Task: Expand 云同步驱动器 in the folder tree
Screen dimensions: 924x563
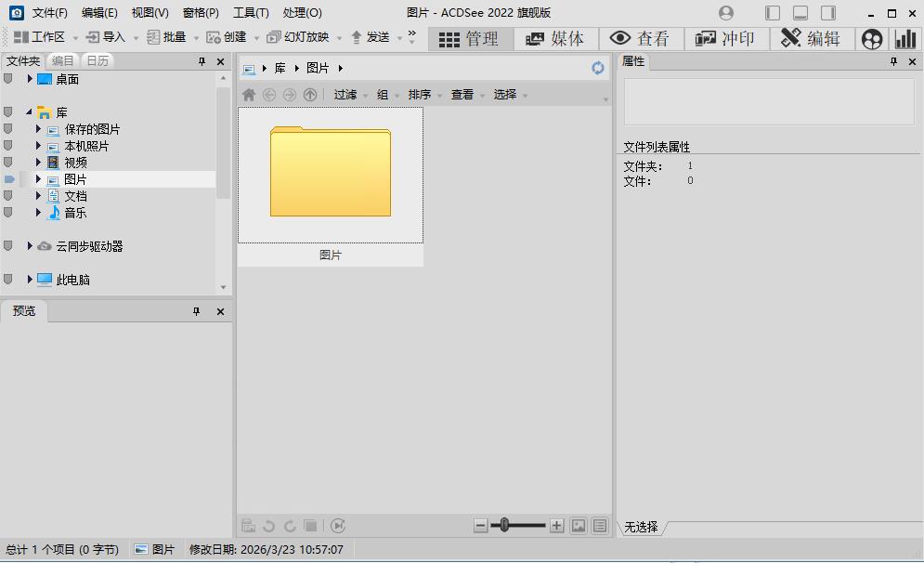Action: 29,245
